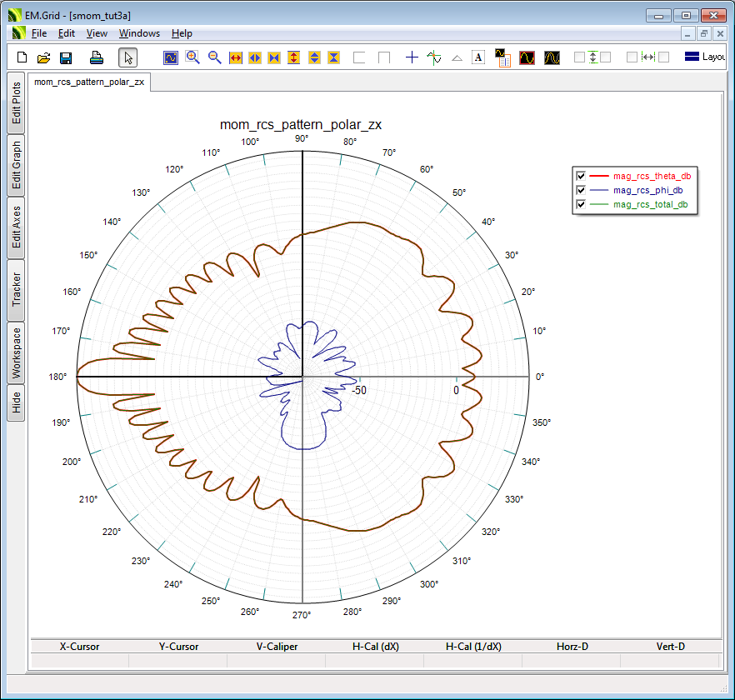This screenshot has height=700, width=735.
Task: Click the red mag_rcs_theta_db legend line swatch
Action: [x=598, y=176]
